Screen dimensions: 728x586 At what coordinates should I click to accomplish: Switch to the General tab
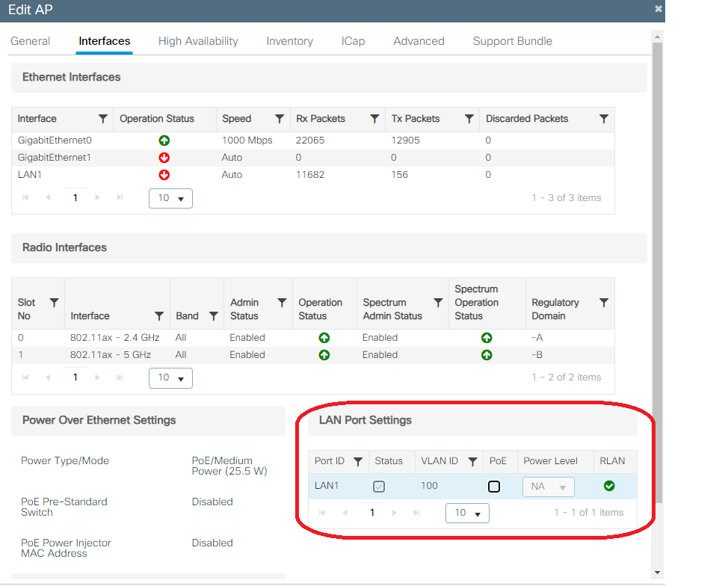click(x=30, y=41)
